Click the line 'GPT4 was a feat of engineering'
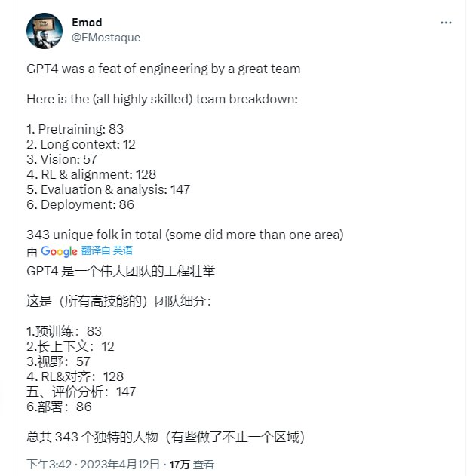 coord(163,69)
